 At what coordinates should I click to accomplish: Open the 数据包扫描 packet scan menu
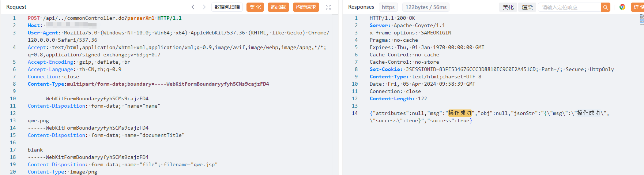pyautogui.click(x=227, y=7)
